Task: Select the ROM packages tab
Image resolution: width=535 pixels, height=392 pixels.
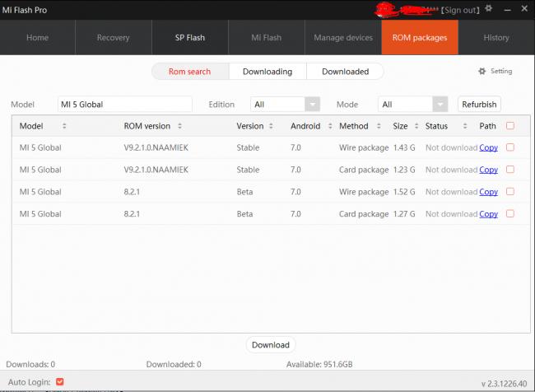Action: click(x=420, y=37)
